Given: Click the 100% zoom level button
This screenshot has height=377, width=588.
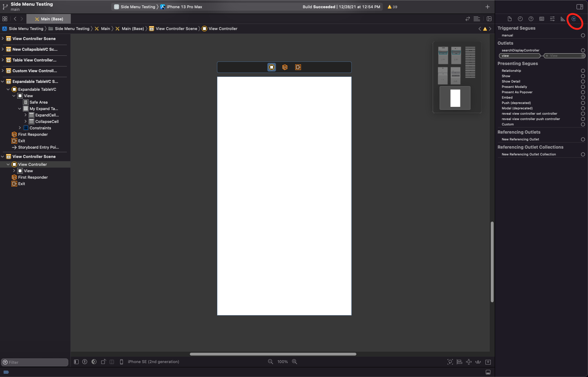Looking at the screenshot, I should (282, 362).
